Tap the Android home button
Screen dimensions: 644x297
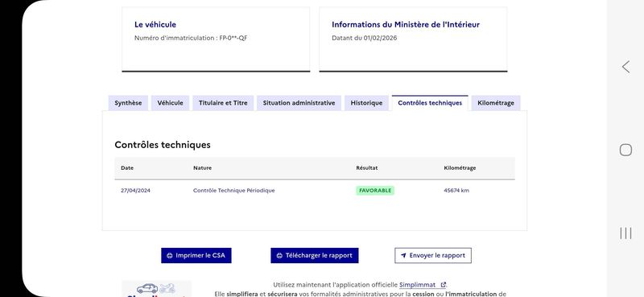point(625,150)
